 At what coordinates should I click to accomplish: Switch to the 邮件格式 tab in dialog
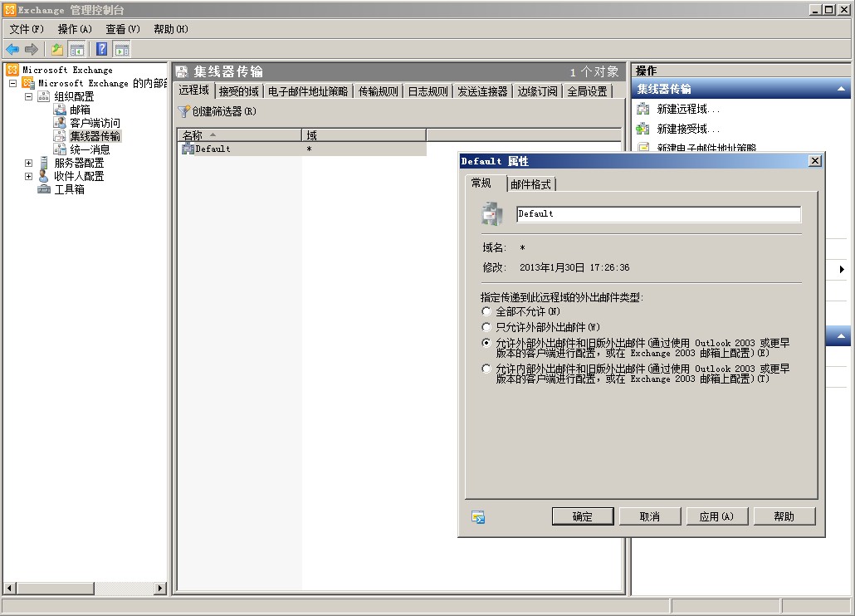530,184
